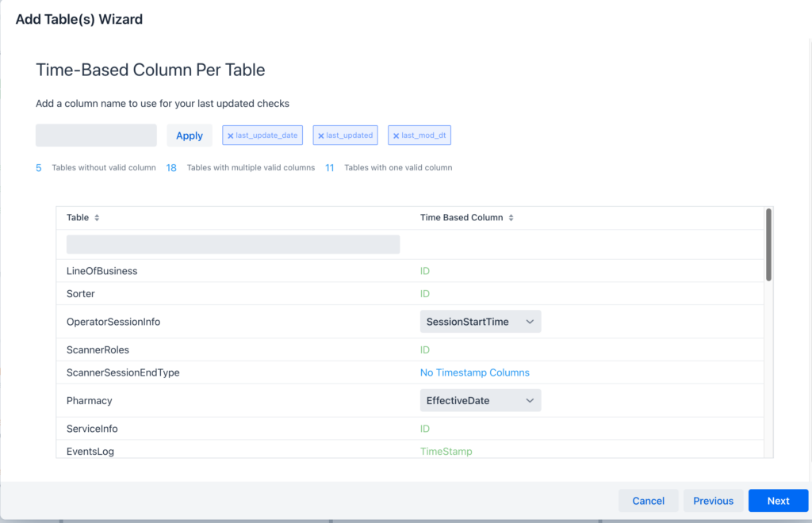Click the Next button

pos(777,501)
